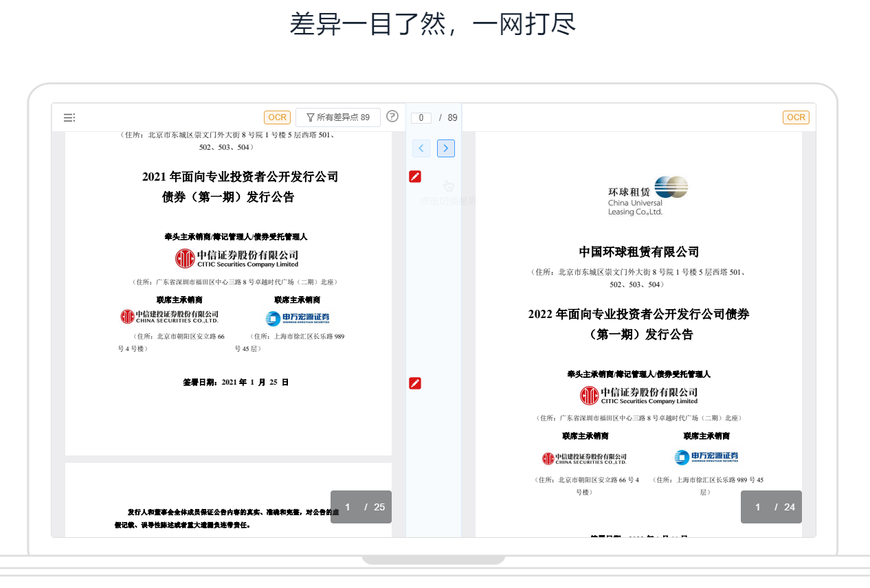This screenshot has width=870, height=588.
Task: Click the 环球租赁 logo in right document
Action: pyautogui.click(x=647, y=196)
